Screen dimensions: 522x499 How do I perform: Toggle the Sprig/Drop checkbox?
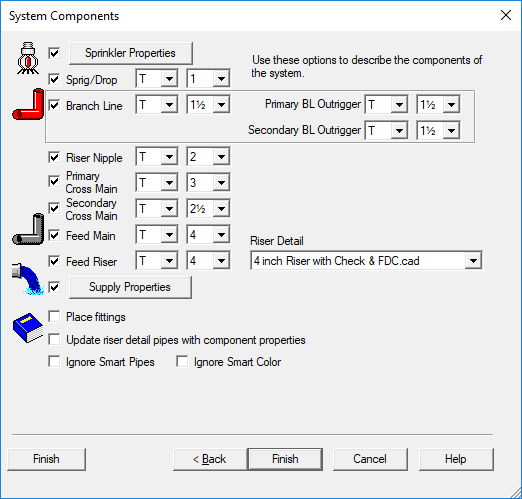pyautogui.click(x=54, y=79)
